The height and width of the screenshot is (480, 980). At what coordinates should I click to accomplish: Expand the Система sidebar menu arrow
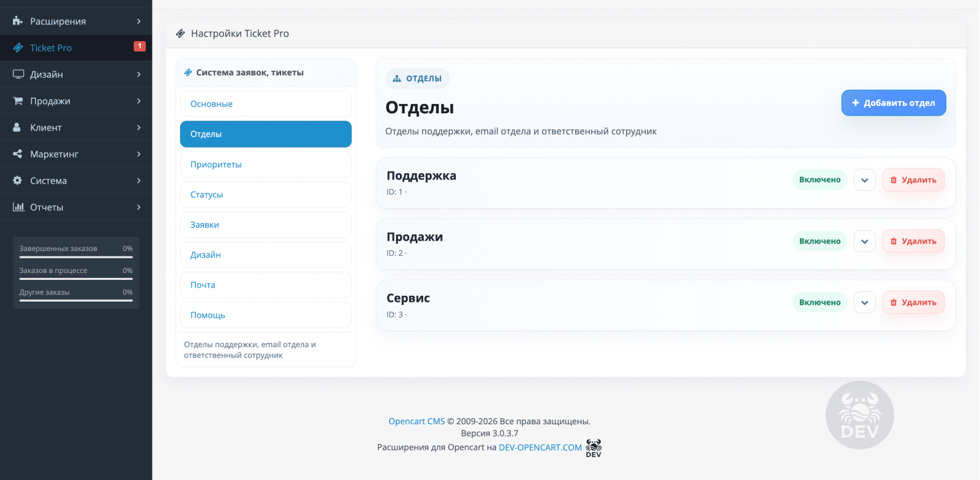[139, 181]
